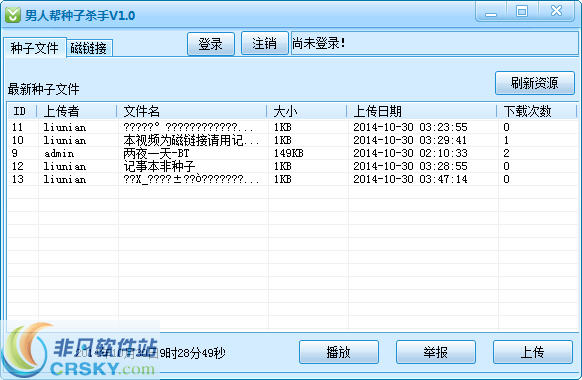Click the 播放 button
Screen dimensions: 582x380
point(339,352)
